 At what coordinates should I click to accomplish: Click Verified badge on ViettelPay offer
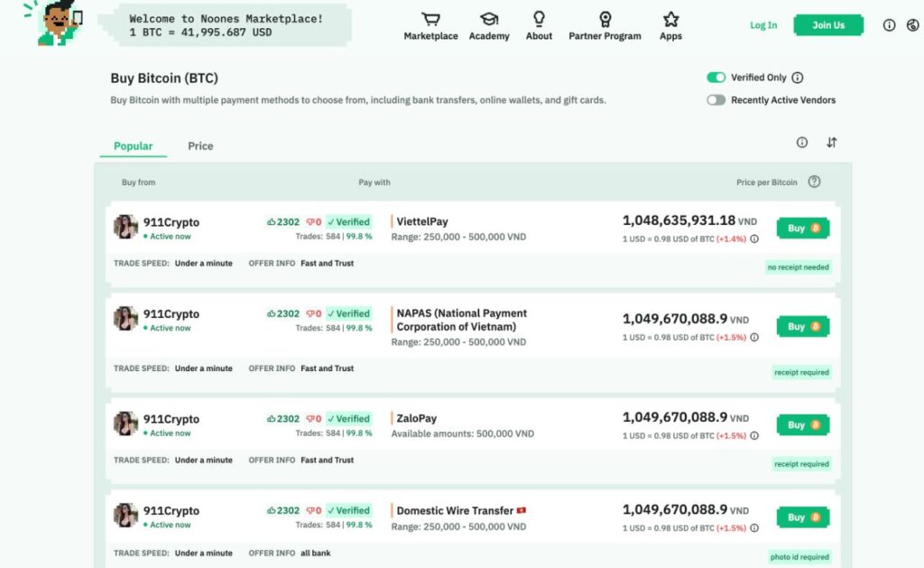(x=349, y=222)
